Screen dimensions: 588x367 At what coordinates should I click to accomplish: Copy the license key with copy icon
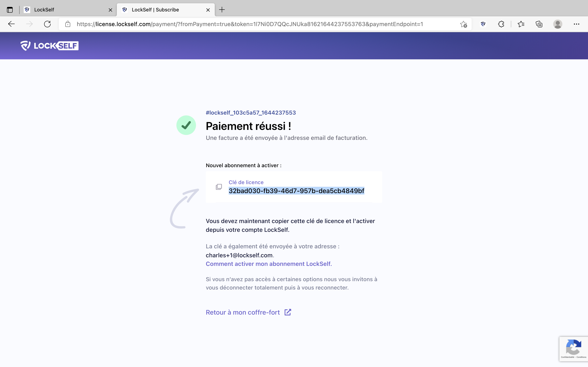point(219,187)
